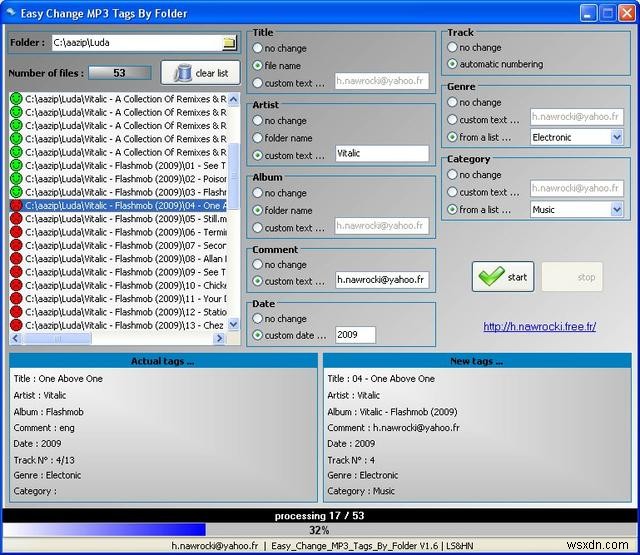
Task: Select Genre from a list option
Action: click(452, 137)
